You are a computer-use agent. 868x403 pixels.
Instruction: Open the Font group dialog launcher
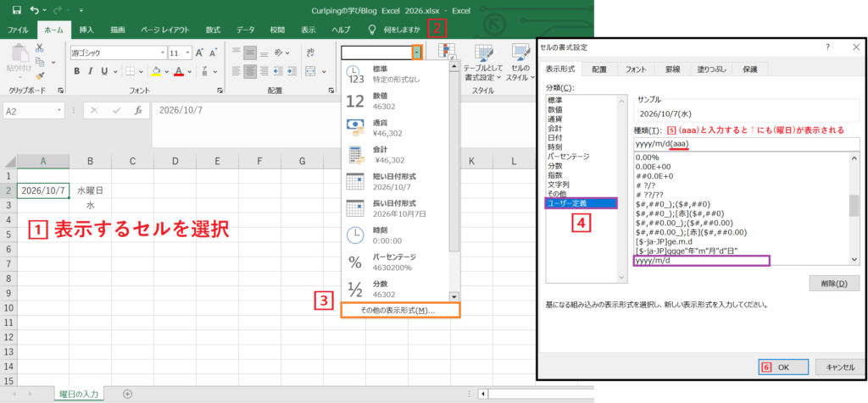[220, 90]
